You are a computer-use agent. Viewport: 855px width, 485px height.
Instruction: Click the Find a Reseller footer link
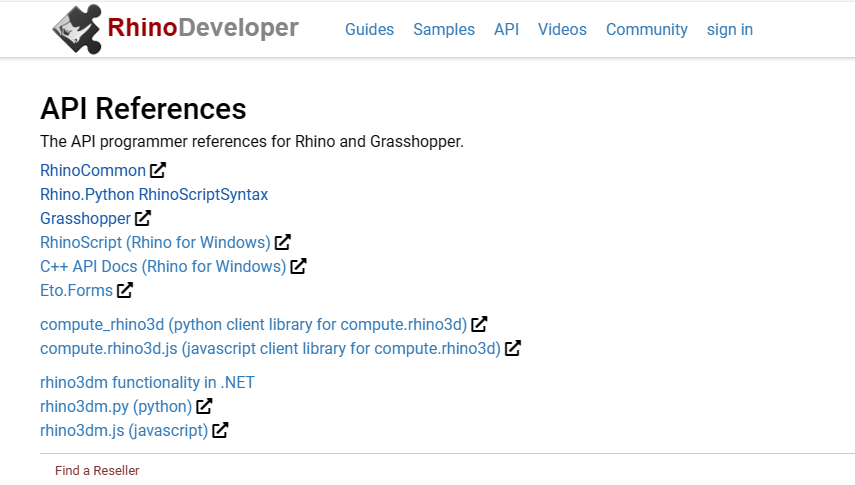pyautogui.click(x=97, y=470)
